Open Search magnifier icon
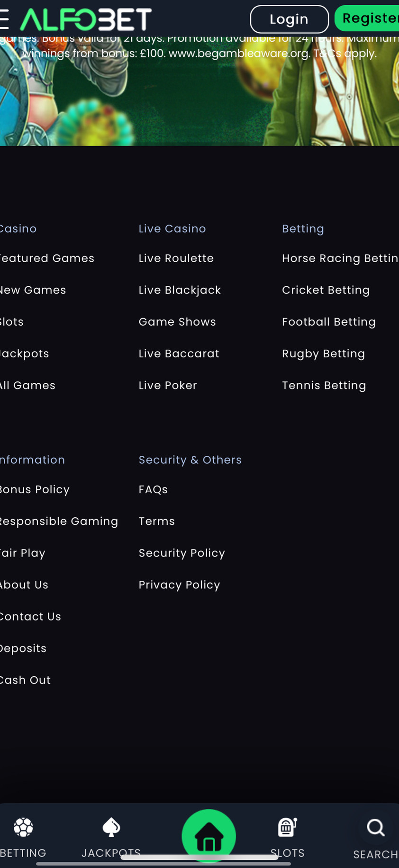 (376, 828)
